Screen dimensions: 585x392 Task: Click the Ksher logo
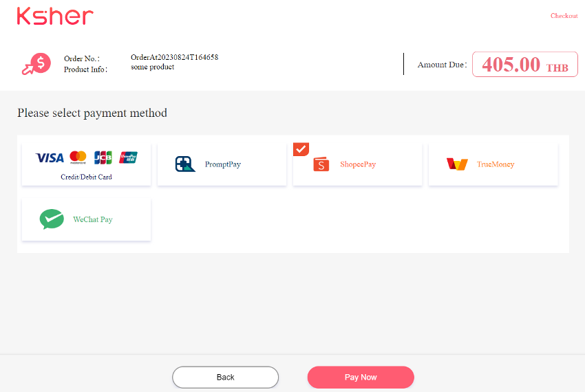(x=55, y=17)
